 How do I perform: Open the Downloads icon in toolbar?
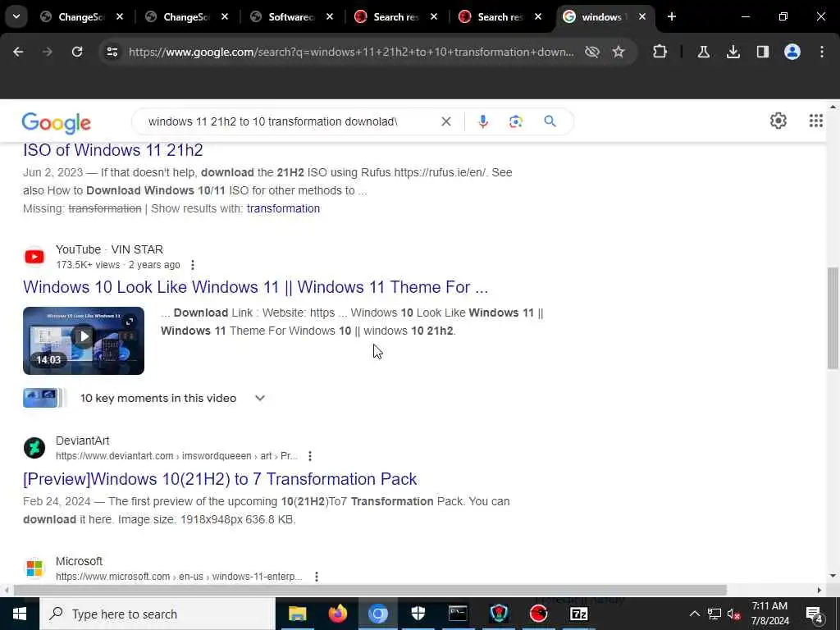click(733, 52)
